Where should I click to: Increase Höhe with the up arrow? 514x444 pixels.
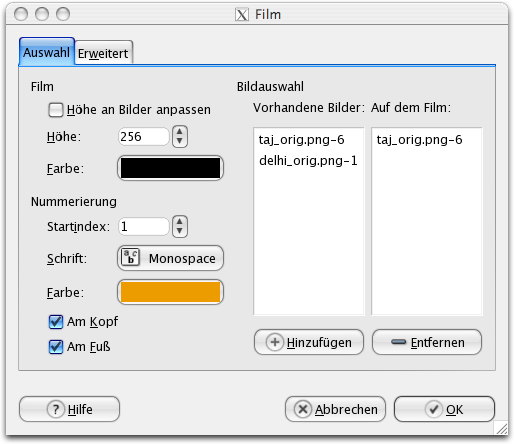click(180, 132)
